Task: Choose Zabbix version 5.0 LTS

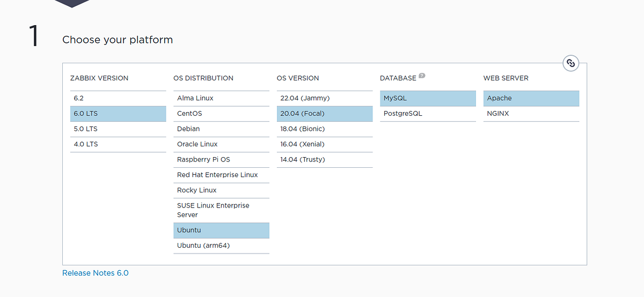Action: coord(118,129)
